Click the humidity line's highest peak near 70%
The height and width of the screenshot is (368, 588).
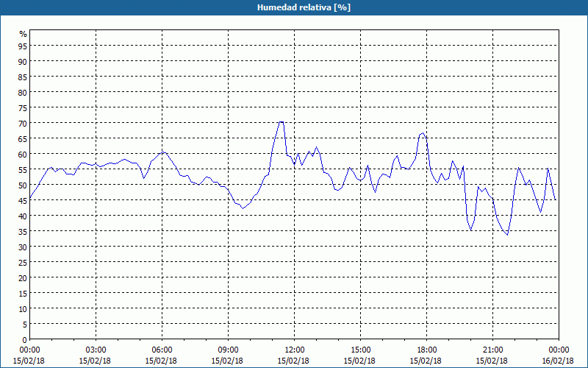(282, 121)
